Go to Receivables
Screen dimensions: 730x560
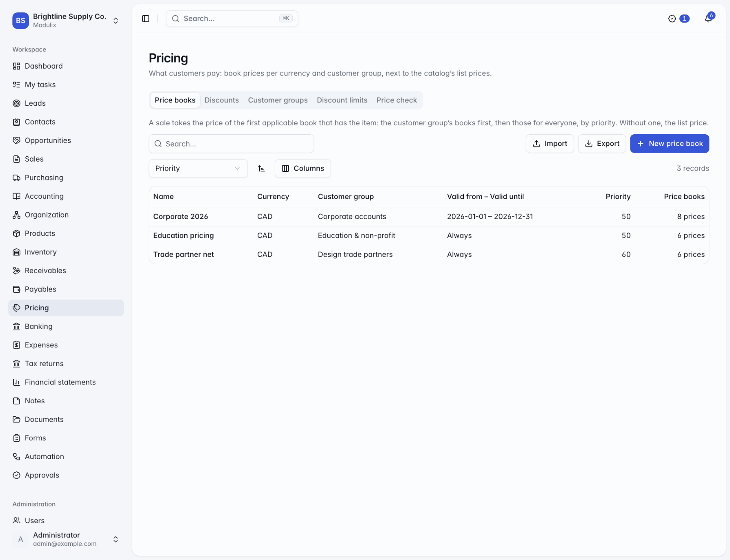click(66, 271)
